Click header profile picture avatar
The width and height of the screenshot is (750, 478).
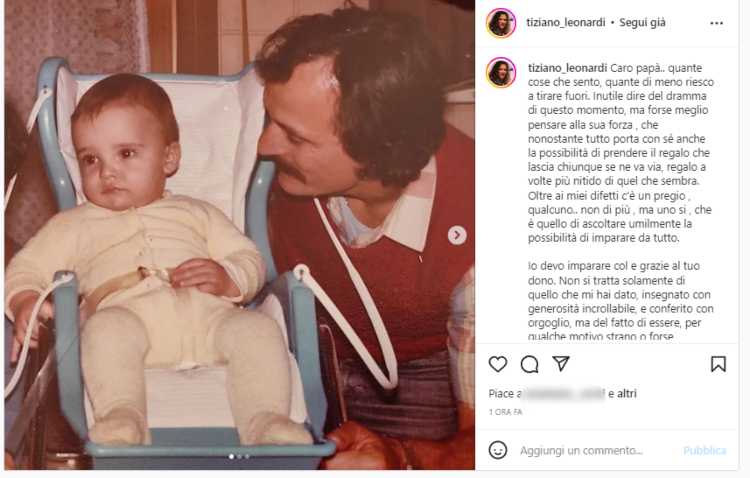coord(501,22)
